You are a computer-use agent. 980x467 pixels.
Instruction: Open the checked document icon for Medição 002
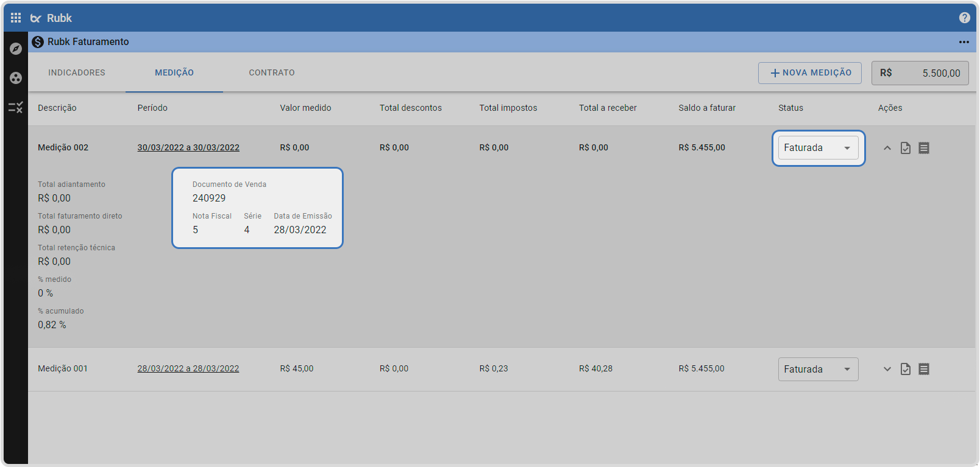click(x=906, y=148)
